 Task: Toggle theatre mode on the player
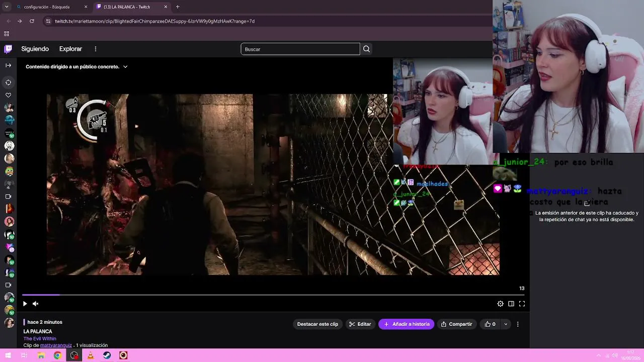511,304
